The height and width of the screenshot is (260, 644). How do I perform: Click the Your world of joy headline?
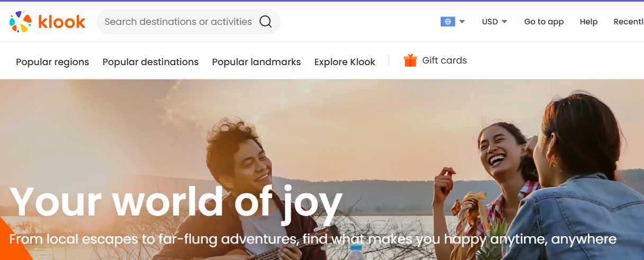point(176,203)
